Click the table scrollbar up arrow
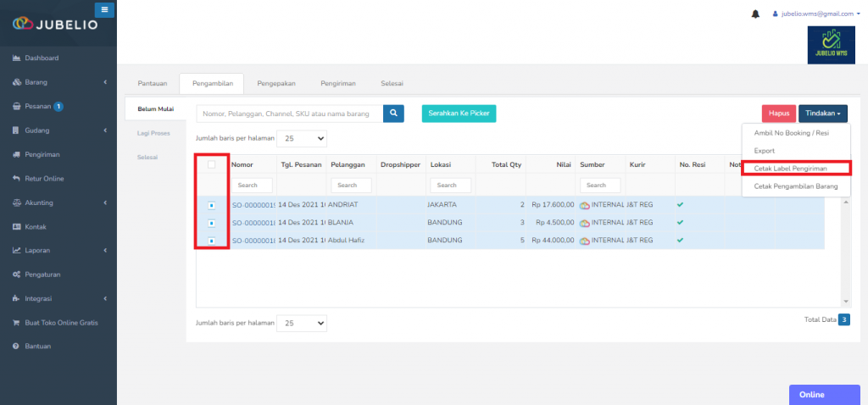868x405 pixels. click(846, 202)
